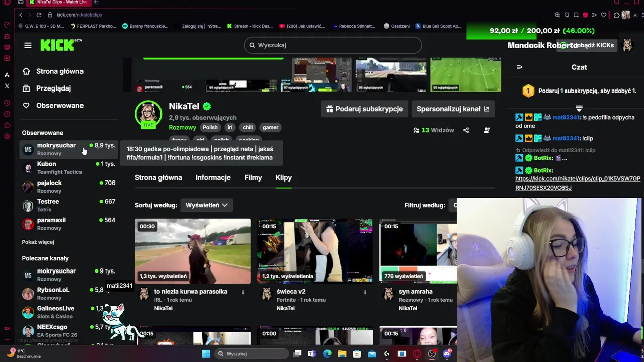Collapse the chat panel arrow icon

point(520,67)
